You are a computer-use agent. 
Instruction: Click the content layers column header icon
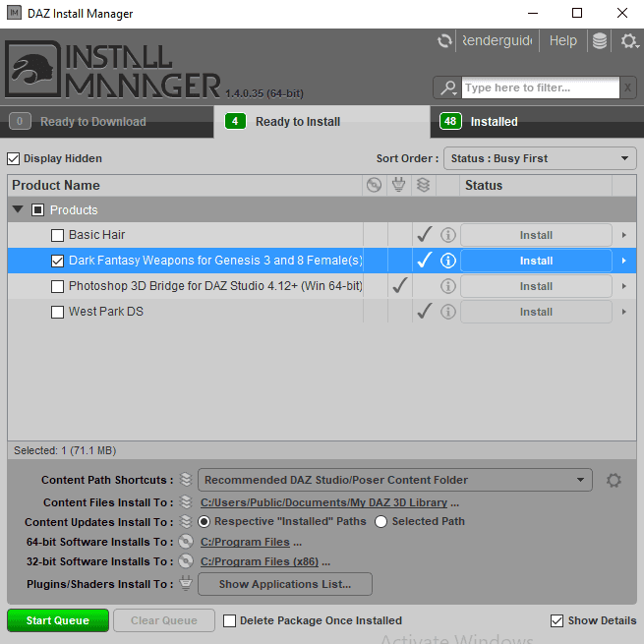(x=423, y=185)
